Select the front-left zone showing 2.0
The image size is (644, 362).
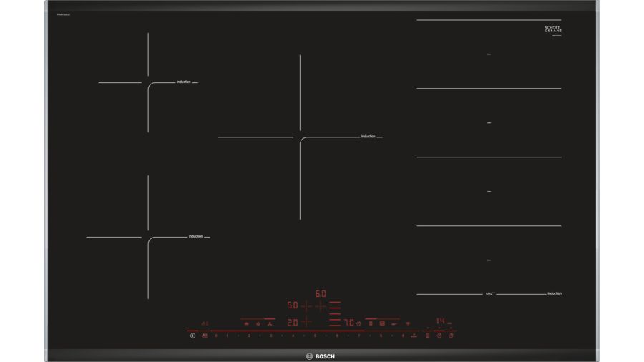pyautogui.click(x=292, y=323)
